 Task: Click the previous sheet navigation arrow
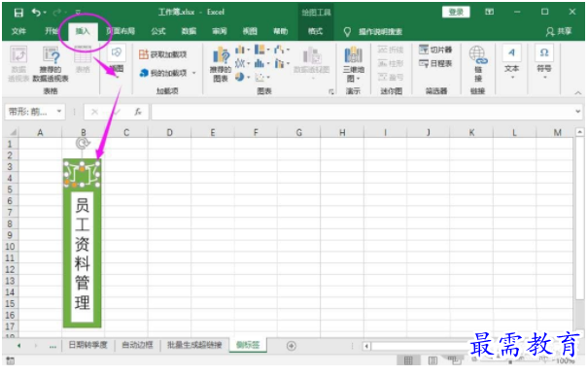pos(18,346)
